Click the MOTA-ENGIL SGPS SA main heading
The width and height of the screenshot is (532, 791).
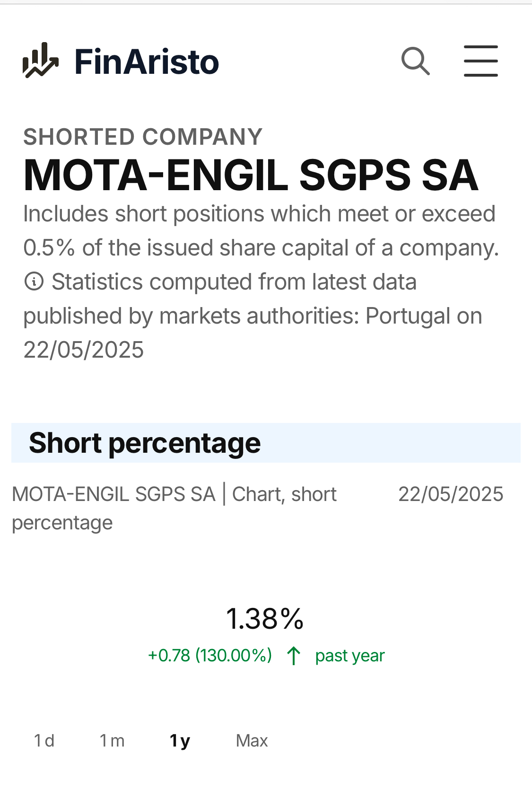point(251,176)
